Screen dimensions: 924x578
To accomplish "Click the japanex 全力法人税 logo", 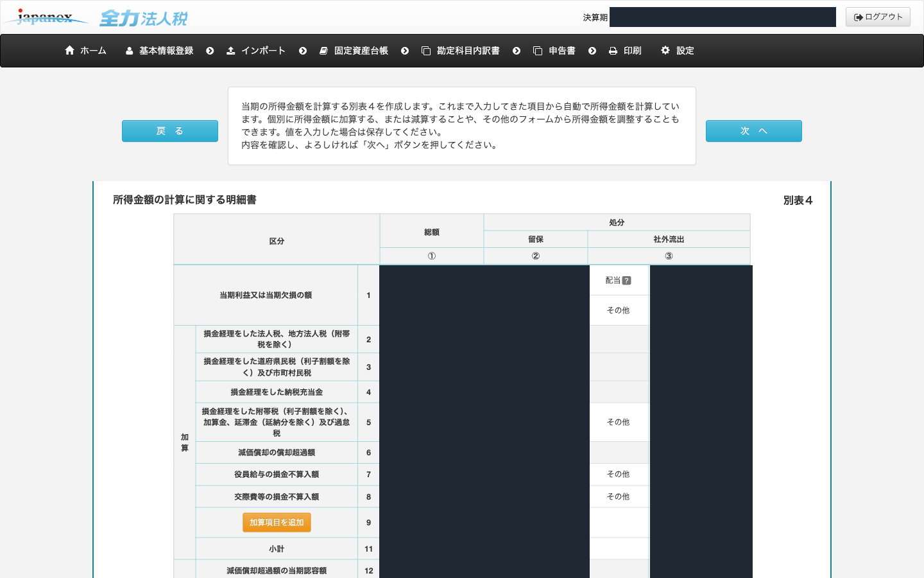I will point(96,17).
